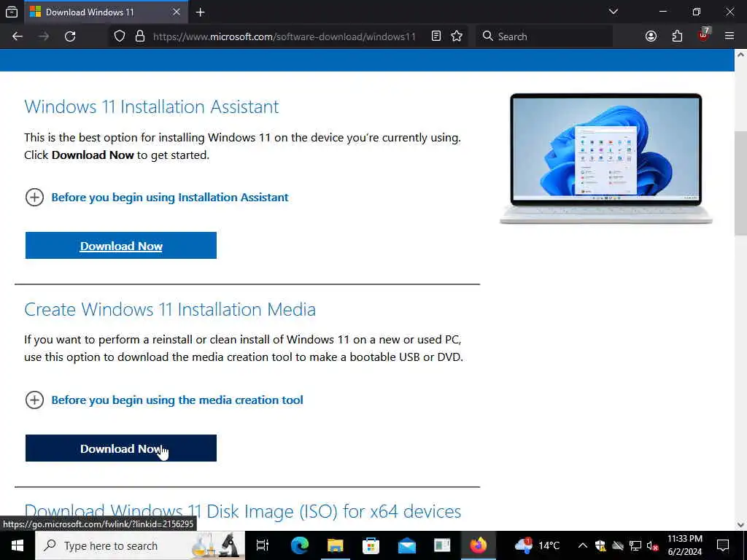Open Windows 11 Installation Assistant heading
The height and width of the screenshot is (560, 747).
(152, 106)
